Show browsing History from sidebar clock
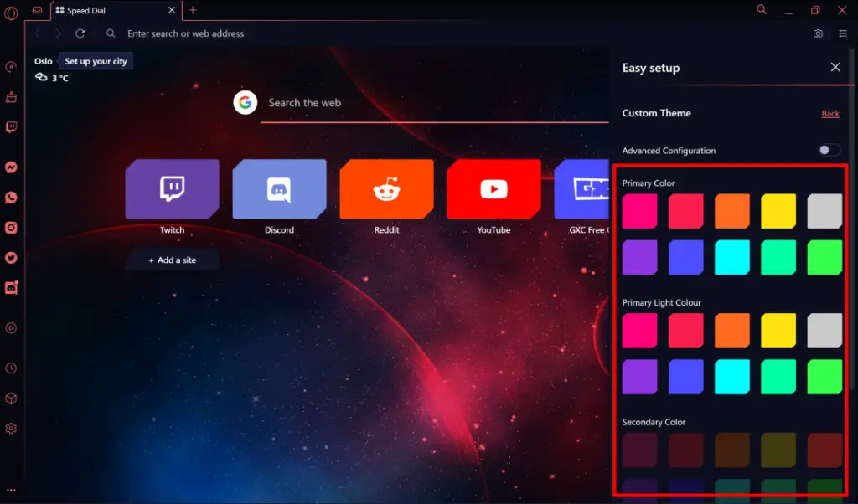Image resolution: width=858 pixels, height=504 pixels. [x=11, y=368]
